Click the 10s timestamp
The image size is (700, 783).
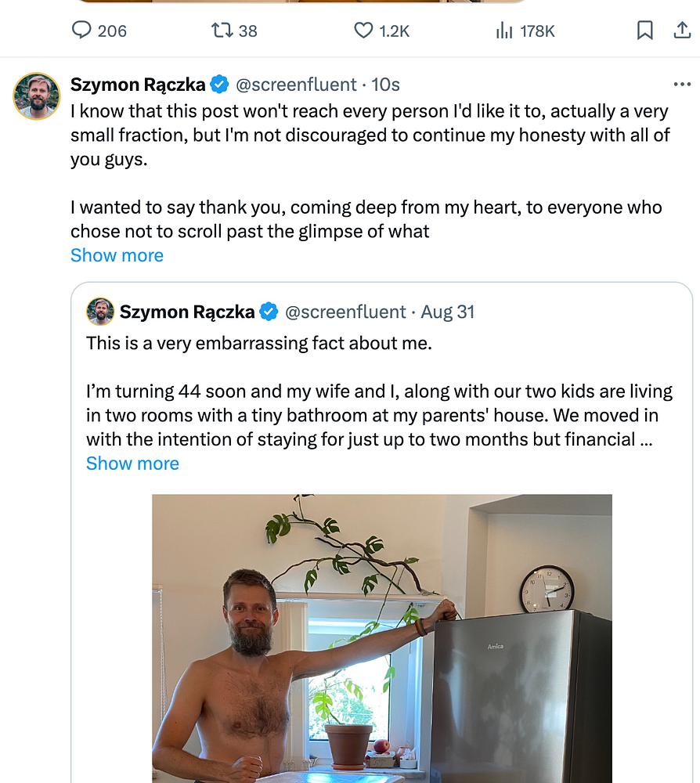pyautogui.click(x=386, y=85)
